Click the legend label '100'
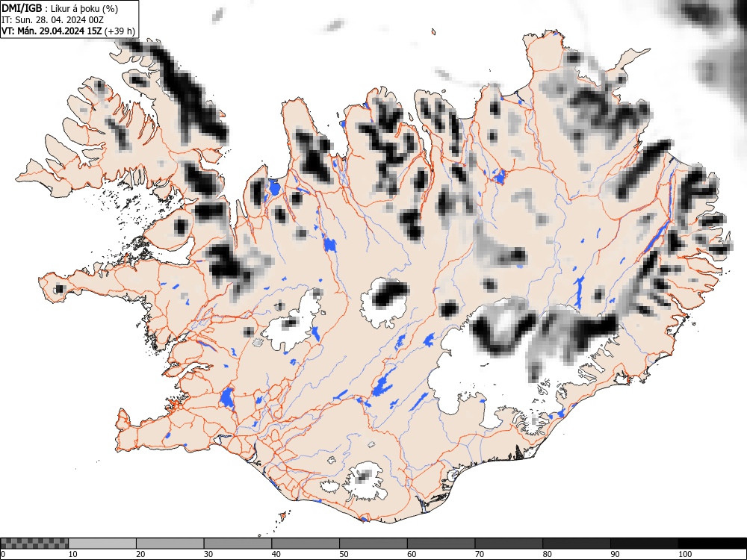This screenshot has width=747, height=560. pyautogui.click(x=684, y=554)
